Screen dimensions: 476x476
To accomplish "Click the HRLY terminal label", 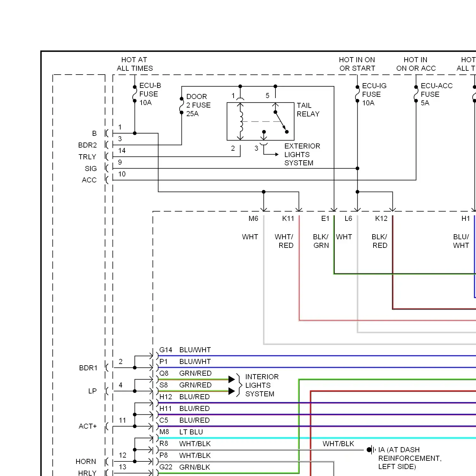I will pos(87,473).
